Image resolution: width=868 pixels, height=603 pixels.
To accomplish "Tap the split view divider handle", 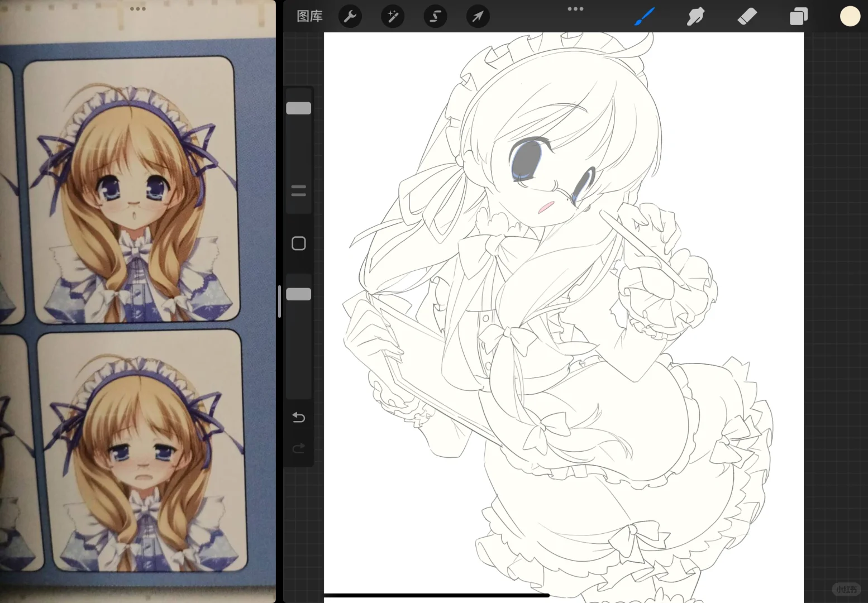I will coord(279,301).
